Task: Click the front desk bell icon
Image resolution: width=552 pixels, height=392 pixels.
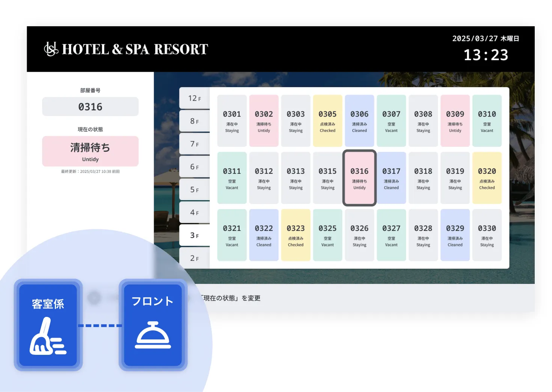Action: click(x=153, y=335)
